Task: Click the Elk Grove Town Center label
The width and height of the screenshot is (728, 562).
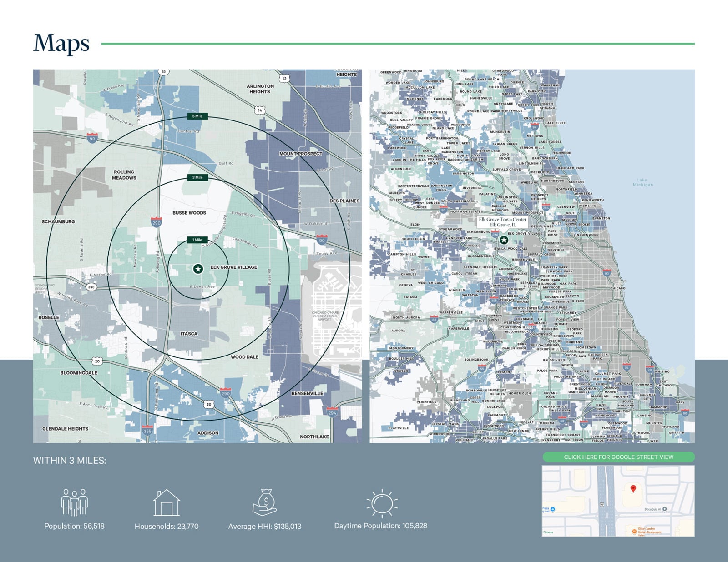Action: coord(503,222)
